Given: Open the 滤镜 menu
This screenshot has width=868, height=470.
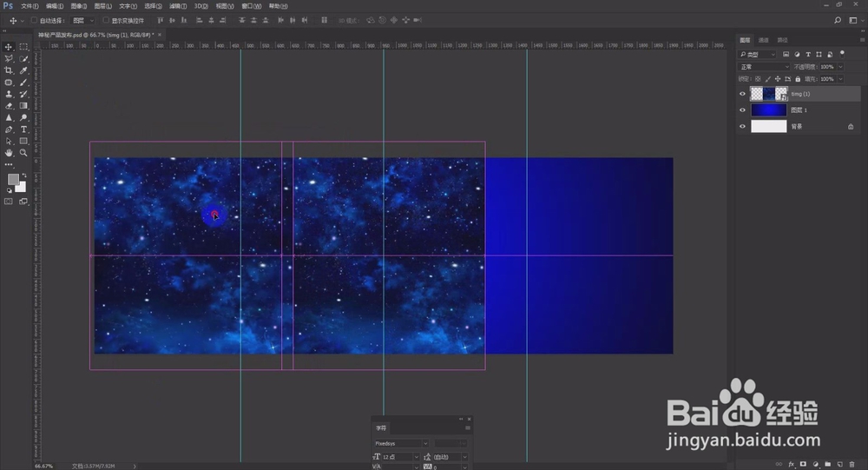Looking at the screenshot, I should pos(178,6).
